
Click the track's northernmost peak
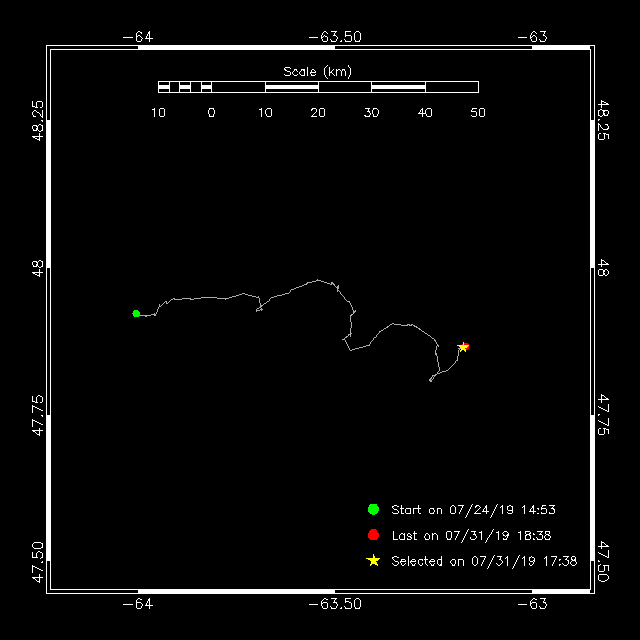pyautogui.click(x=318, y=280)
